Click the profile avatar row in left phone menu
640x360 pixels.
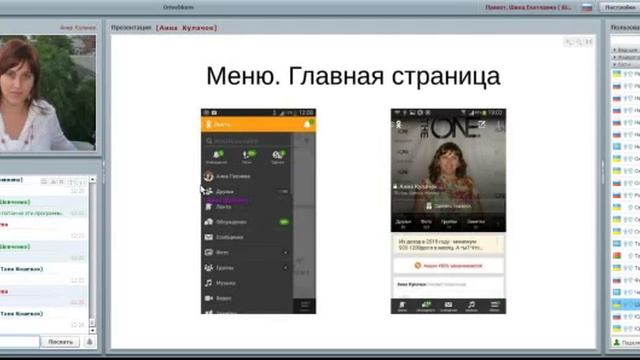coord(247,176)
